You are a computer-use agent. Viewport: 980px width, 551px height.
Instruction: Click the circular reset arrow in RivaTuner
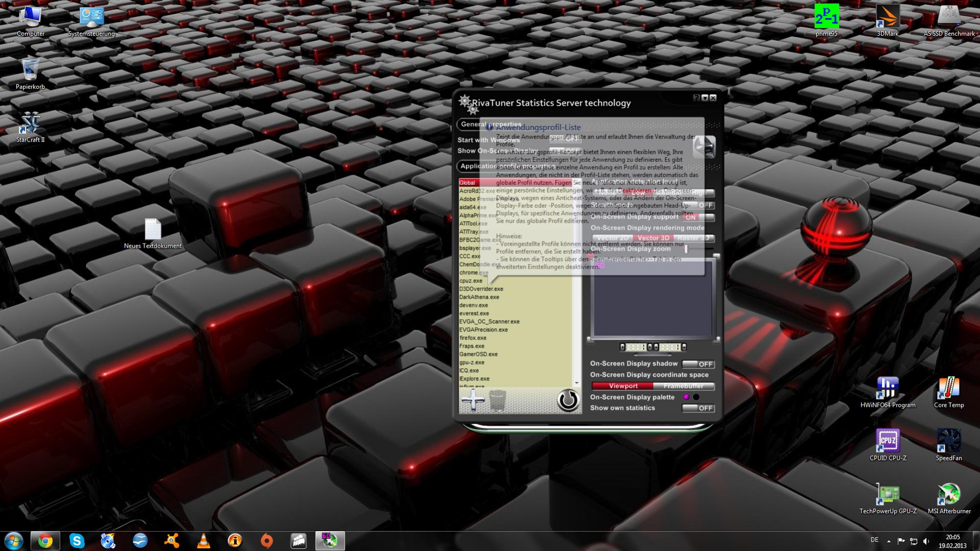568,400
